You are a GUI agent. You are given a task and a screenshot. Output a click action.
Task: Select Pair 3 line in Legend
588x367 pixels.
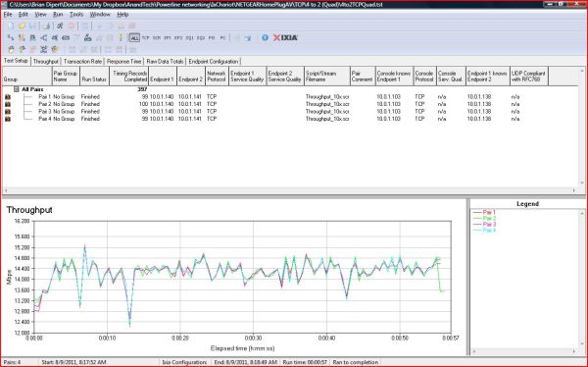pos(484,225)
